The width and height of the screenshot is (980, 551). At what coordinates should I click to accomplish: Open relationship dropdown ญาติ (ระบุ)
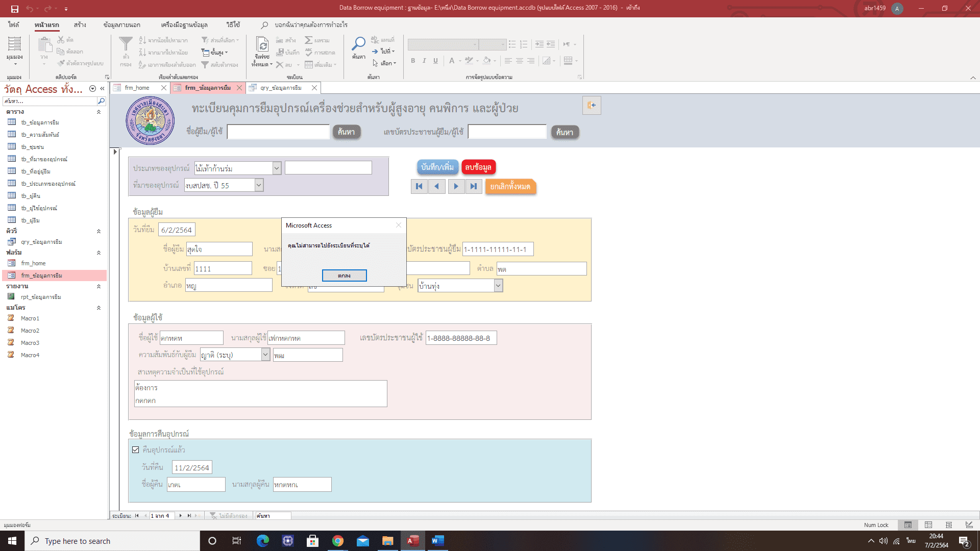point(265,355)
